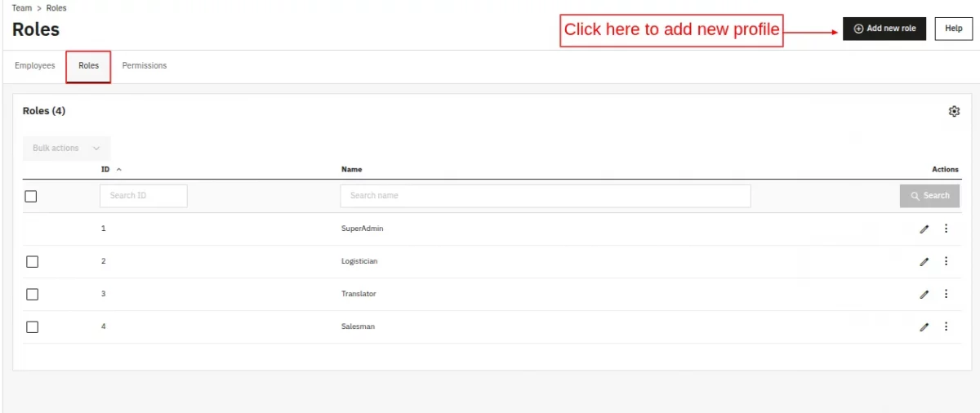Viewport: 980px width, 413px height.
Task: Go to Team in the breadcrumb
Action: tap(22, 7)
